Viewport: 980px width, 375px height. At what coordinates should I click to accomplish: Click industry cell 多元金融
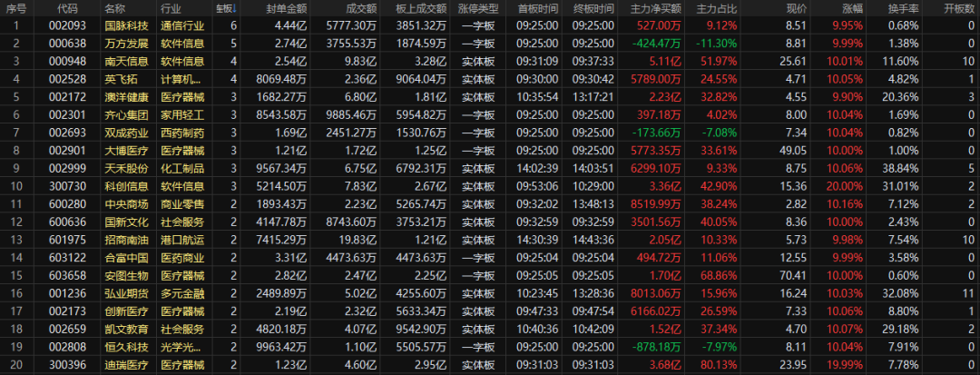[x=182, y=293]
